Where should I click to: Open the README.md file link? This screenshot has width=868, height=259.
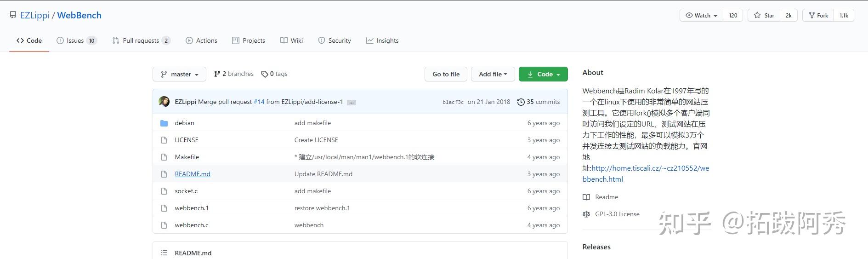click(193, 174)
